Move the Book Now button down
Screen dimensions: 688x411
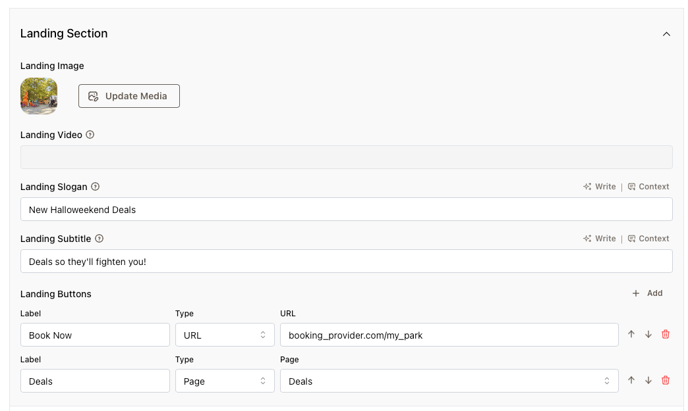point(648,335)
